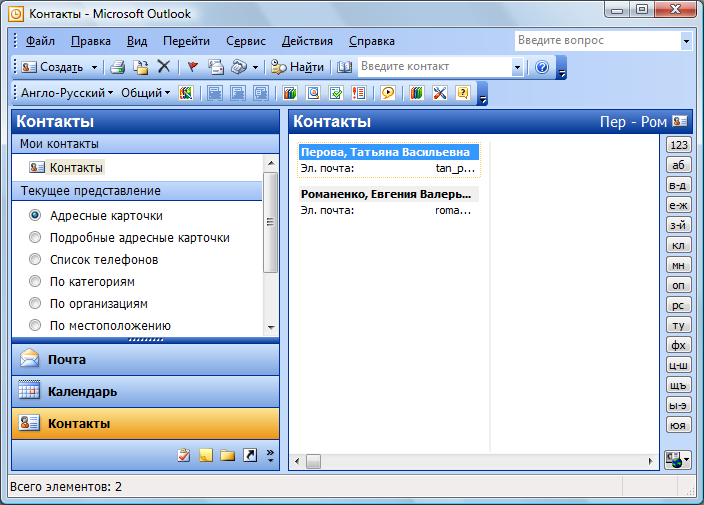Open the Правка menu
704x505 pixels.
coord(90,41)
